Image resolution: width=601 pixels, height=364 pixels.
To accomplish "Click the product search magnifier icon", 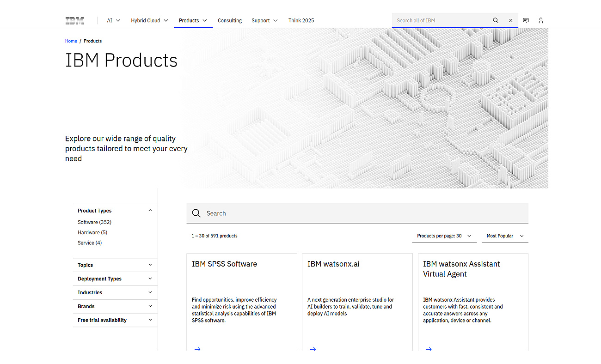I will 196,213.
